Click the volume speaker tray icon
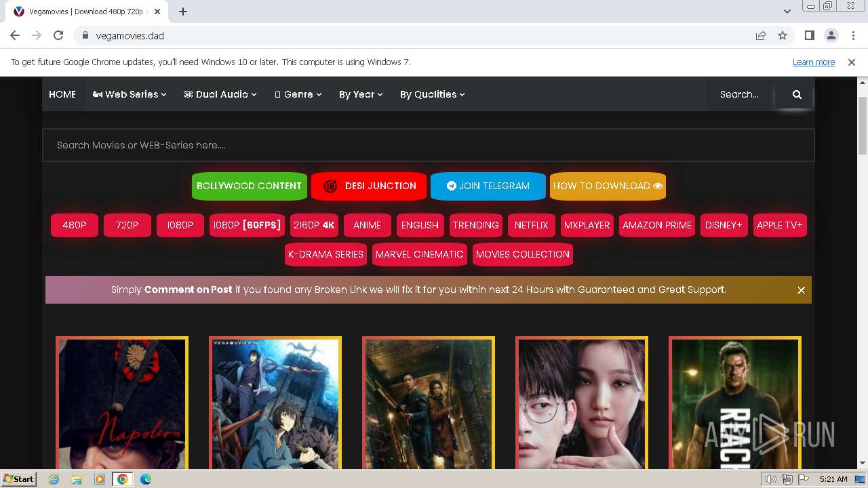868x488 pixels. [770, 479]
